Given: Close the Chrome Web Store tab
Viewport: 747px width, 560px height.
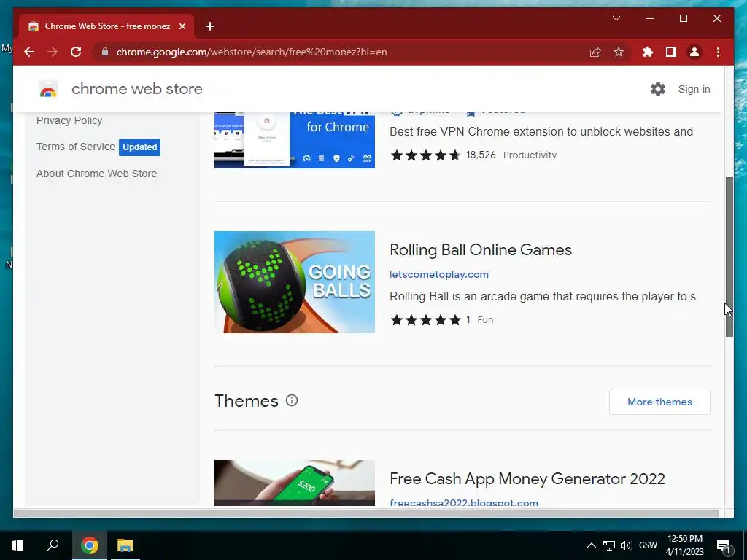Looking at the screenshot, I should [182, 26].
